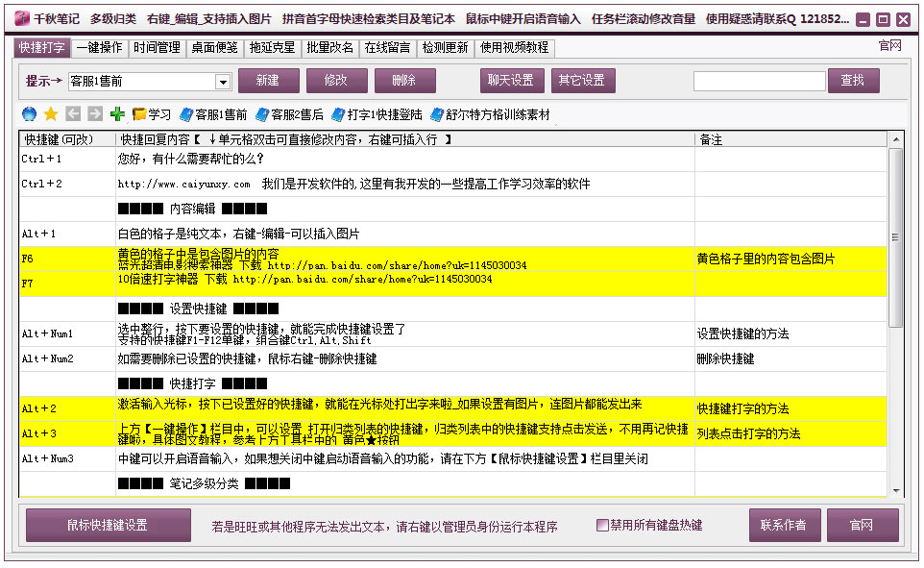The image size is (924, 568).
Task: Open the 客服2售后 notebook
Action: pyautogui.click(x=289, y=114)
